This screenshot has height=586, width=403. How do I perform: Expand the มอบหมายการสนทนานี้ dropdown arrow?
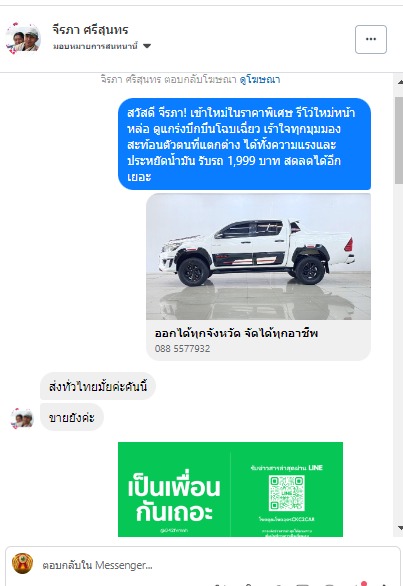click(147, 46)
